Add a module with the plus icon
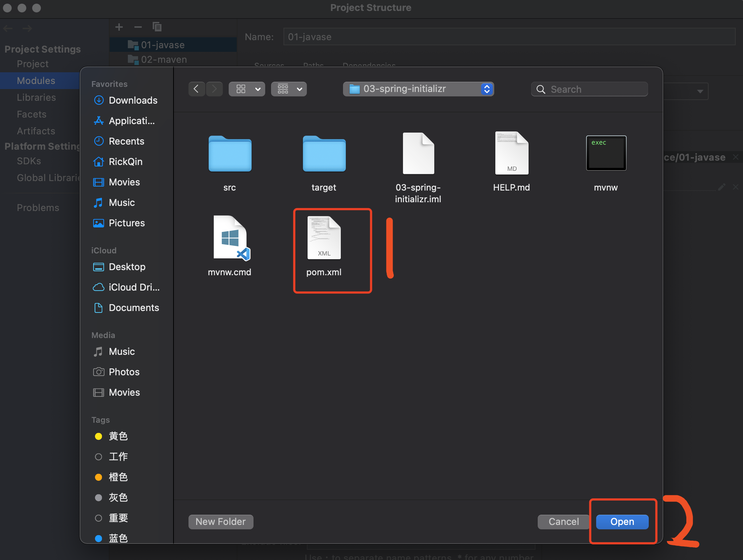This screenshot has height=560, width=743. point(119,27)
